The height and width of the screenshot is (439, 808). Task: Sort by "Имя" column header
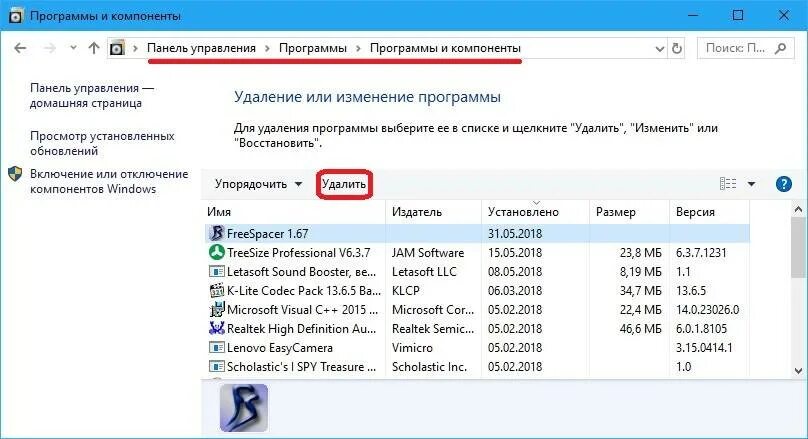295,212
